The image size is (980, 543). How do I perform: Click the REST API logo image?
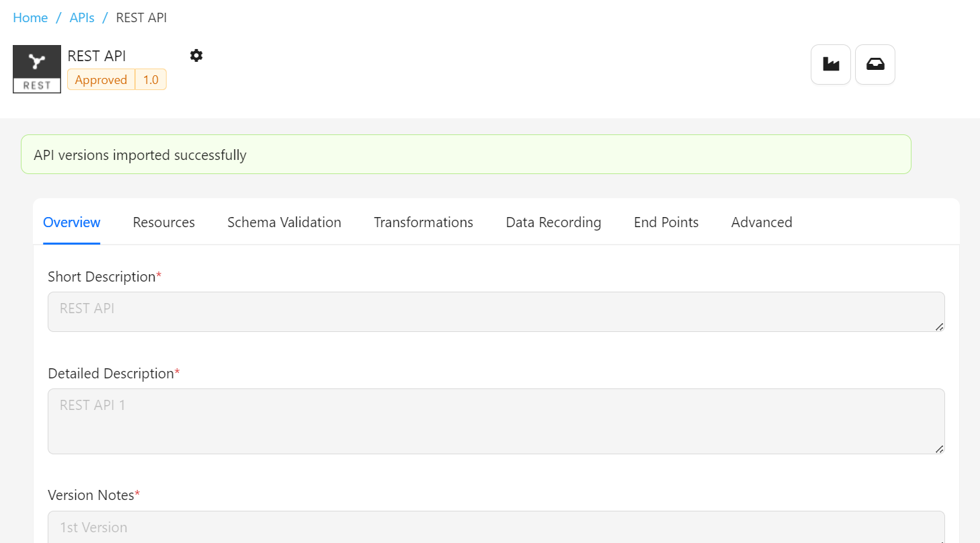pos(37,69)
